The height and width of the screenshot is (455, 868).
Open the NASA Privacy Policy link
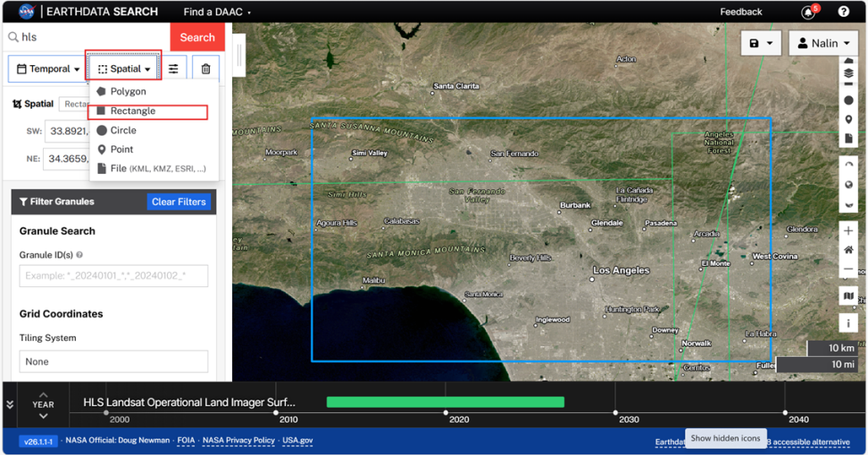pyautogui.click(x=238, y=441)
